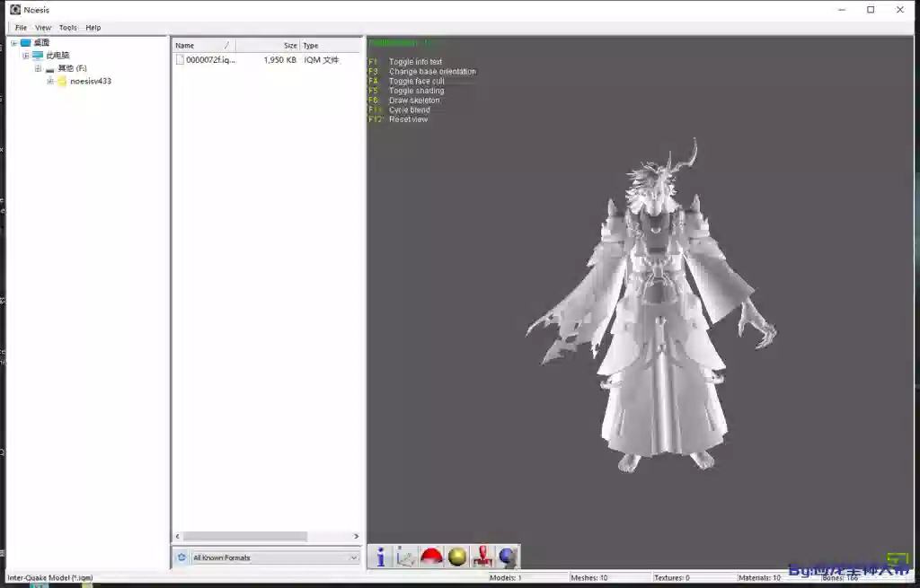The height and width of the screenshot is (588, 920).
Task: Select the 其他 (F:) tree item label
Action: (x=72, y=68)
